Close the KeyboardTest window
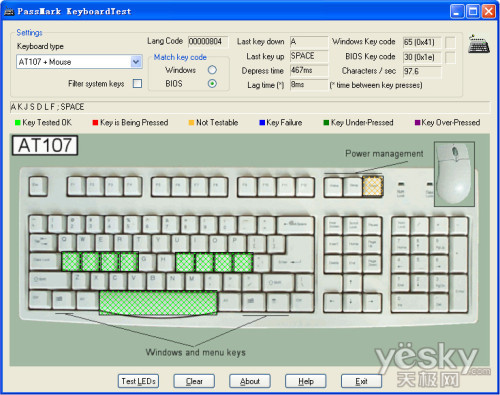Screen dimensions: 500x395 click(x=489, y=11)
